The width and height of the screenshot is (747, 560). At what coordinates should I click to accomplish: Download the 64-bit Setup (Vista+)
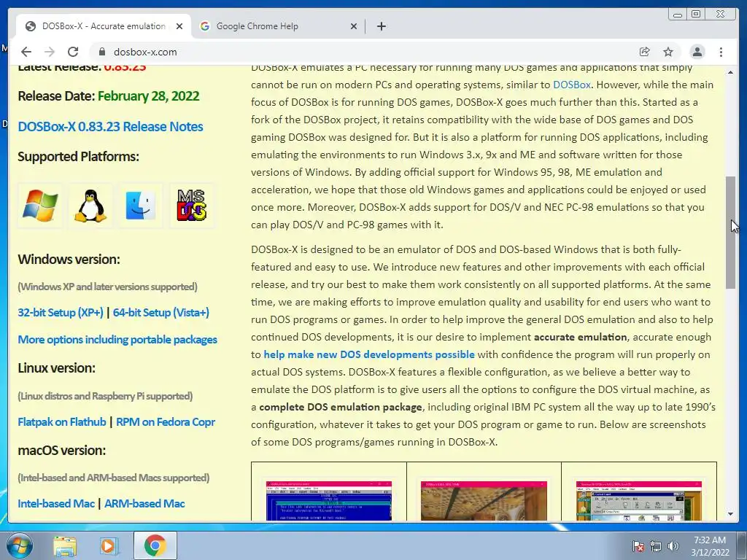[x=161, y=312]
